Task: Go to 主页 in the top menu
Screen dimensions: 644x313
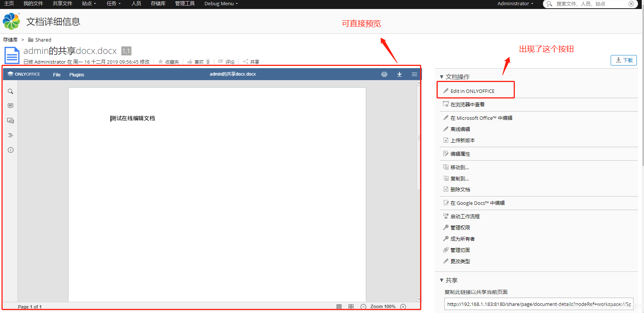Action: coord(9,3)
